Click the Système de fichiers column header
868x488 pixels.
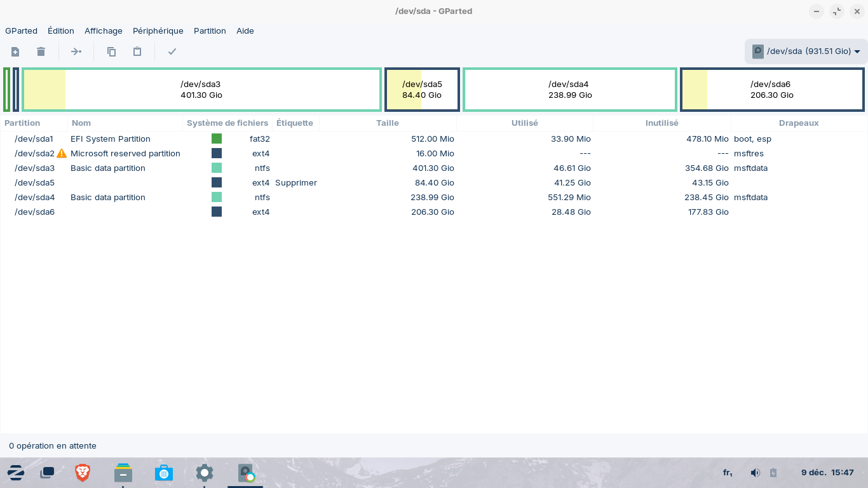(227, 123)
